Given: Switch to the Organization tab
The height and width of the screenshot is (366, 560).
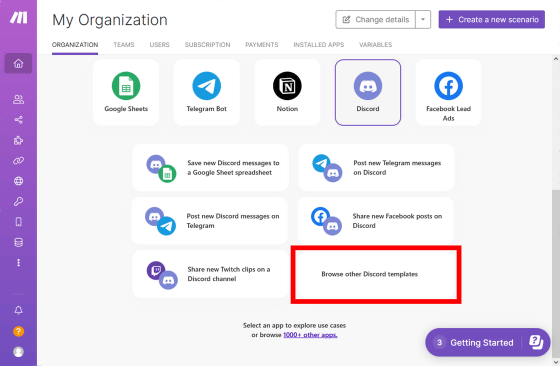Looking at the screenshot, I should 75,45.
